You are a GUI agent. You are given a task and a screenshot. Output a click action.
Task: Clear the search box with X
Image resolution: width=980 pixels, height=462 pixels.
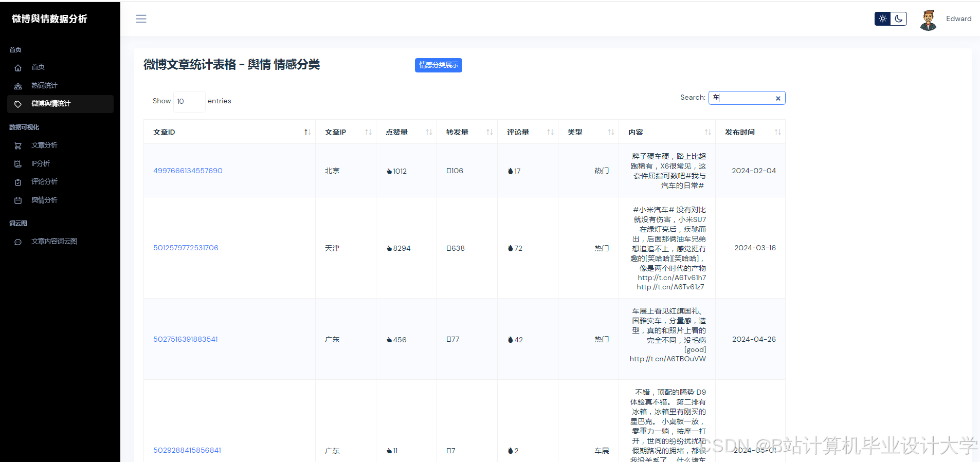coord(778,98)
